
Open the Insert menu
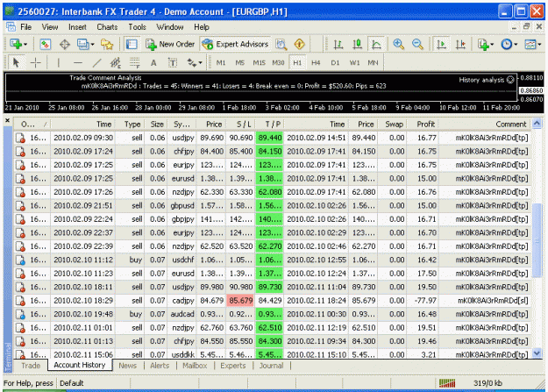[77, 27]
